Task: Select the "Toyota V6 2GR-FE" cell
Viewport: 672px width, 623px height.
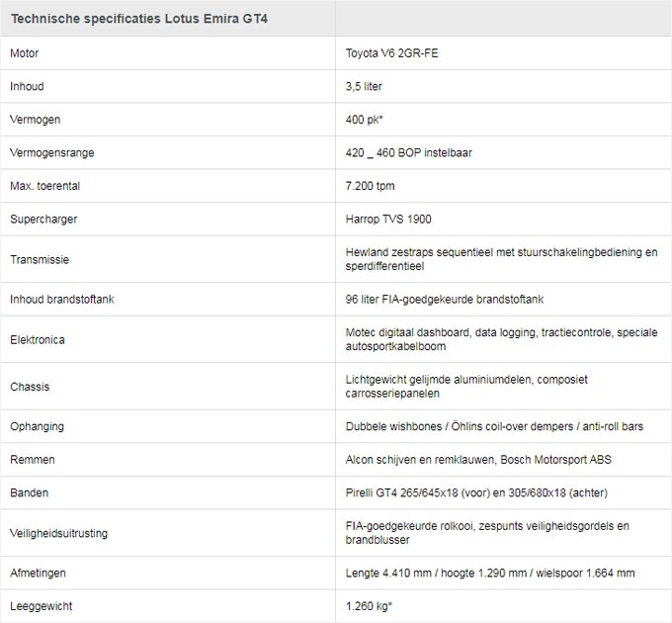Action: point(391,53)
